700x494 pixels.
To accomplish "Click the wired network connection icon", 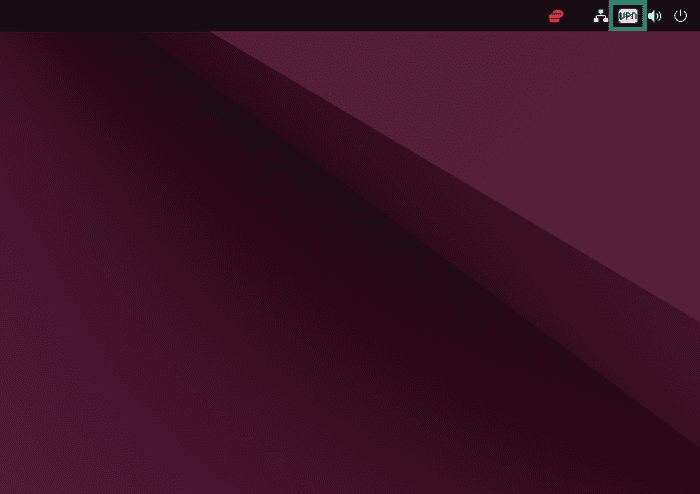I will pyautogui.click(x=600, y=16).
